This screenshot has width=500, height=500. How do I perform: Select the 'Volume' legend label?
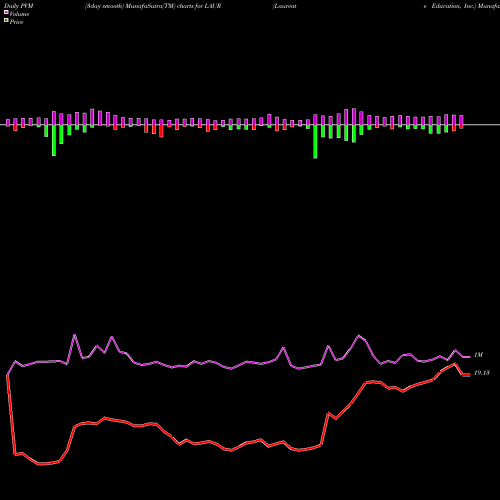click(19, 14)
